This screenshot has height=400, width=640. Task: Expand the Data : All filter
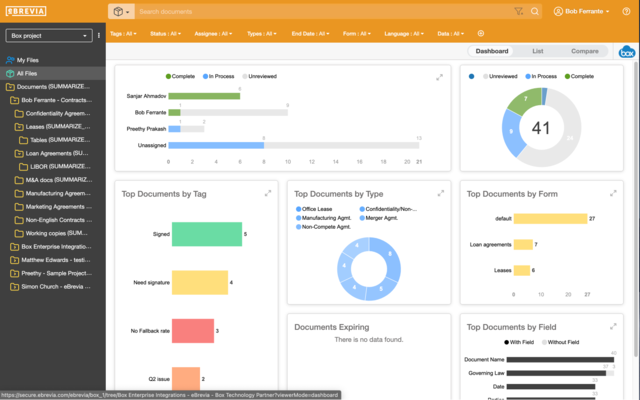(451, 33)
